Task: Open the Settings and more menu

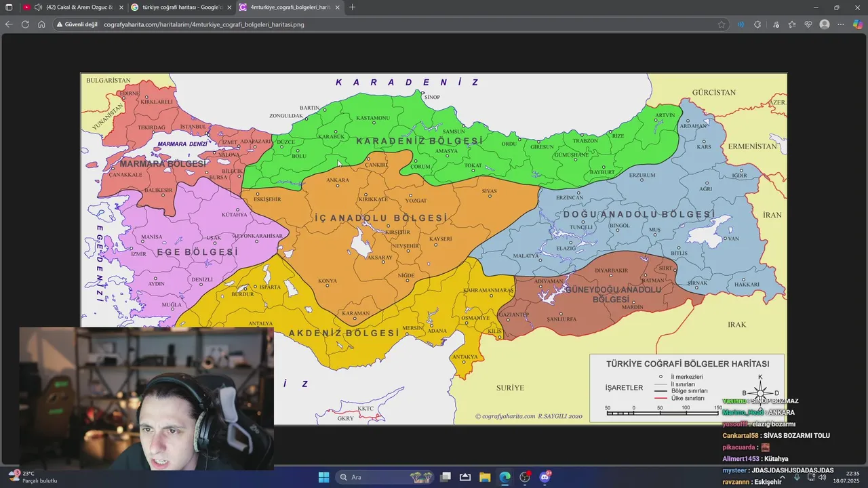Action: [841, 24]
